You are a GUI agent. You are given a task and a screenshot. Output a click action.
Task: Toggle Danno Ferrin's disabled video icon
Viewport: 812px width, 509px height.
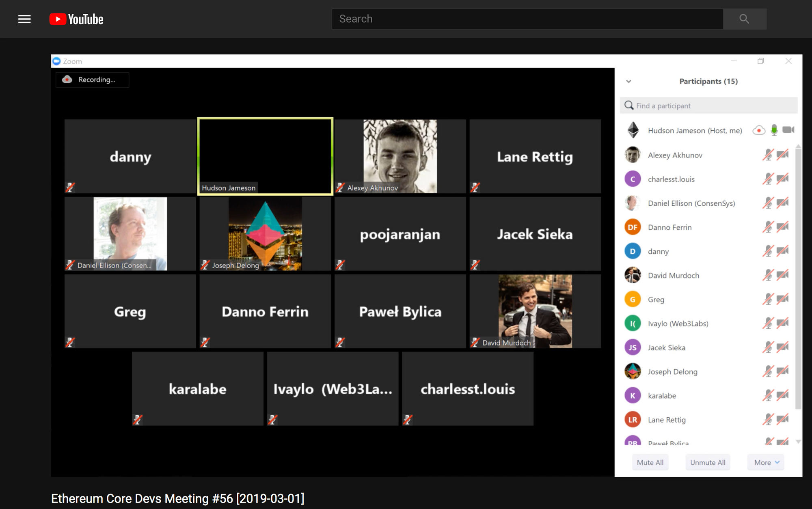coord(782,227)
